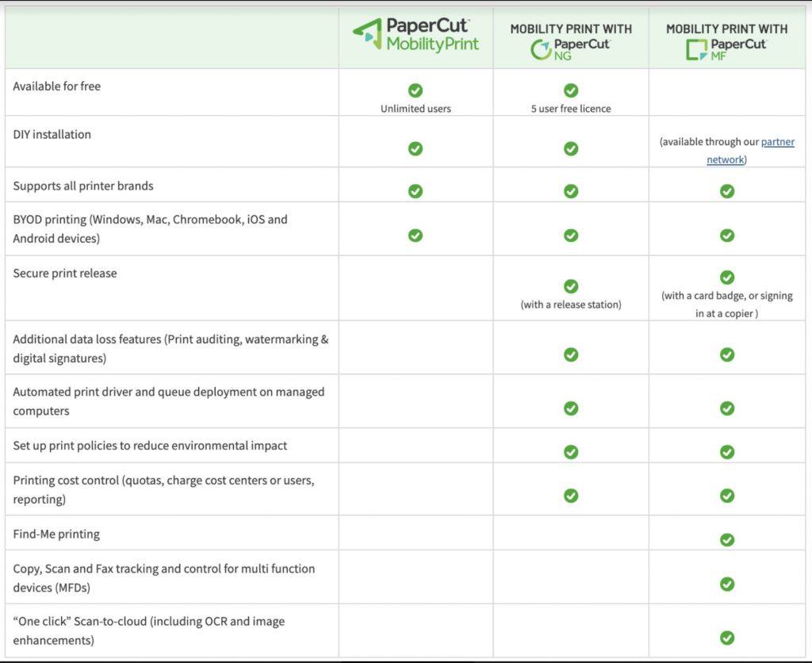
Task: Click "MOBILITY PRINT WITH" heading above PaperCut NG
Action: (x=571, y=29)
